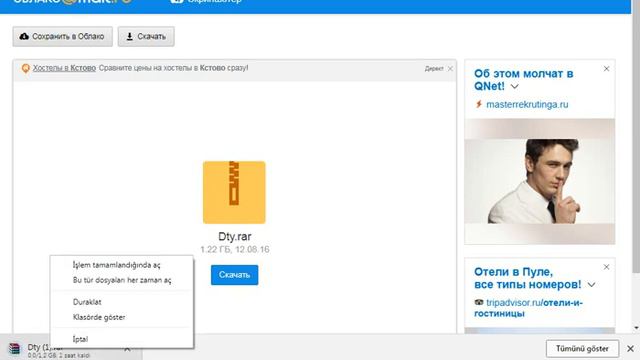Click the blue Скачать button under Dty.rar
640x360 pixels.
(x=234, y=275)
